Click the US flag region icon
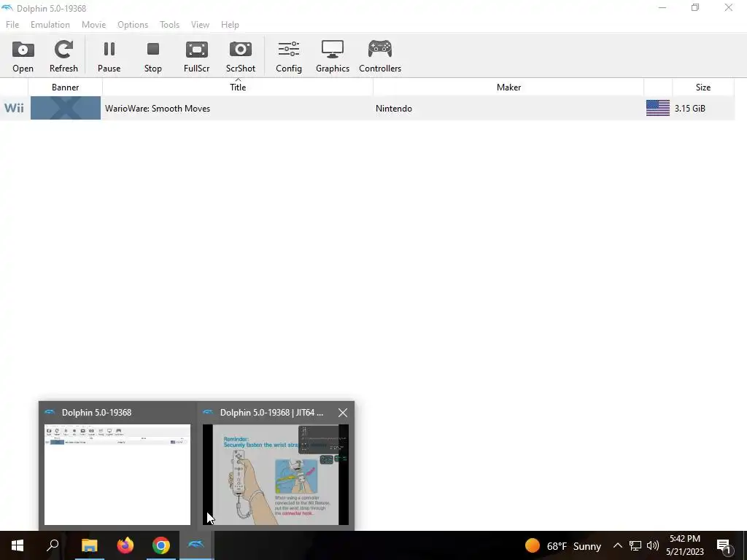Viewport: 747px width, 560px height. (658, 108)
